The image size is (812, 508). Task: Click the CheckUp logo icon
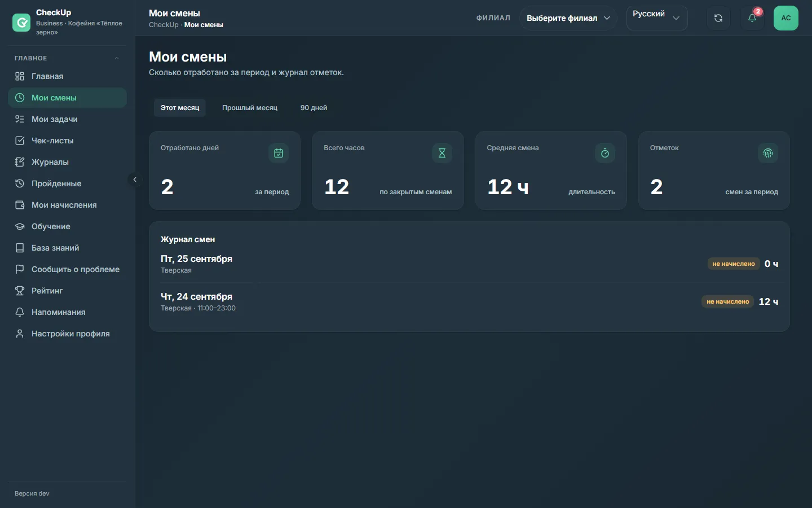pyautogui.click(x=21, y=23)
